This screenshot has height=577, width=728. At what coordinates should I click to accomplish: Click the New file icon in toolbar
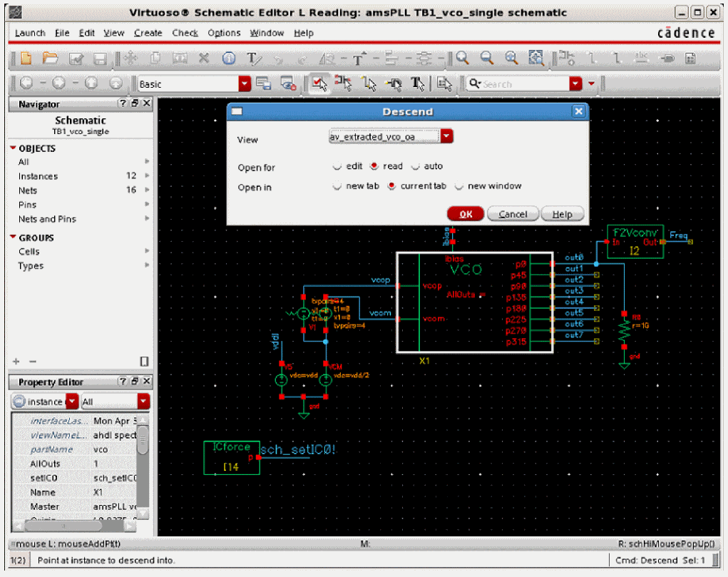[26, 58]
